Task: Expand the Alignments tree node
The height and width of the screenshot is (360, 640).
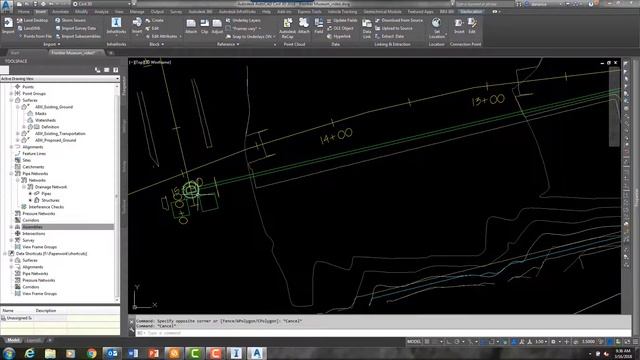Action: click(11, 147)
